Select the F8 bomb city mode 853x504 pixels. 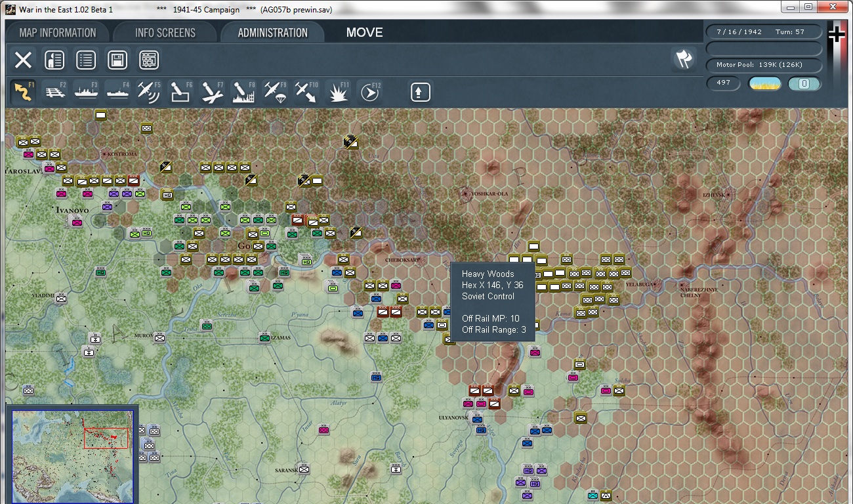coord(243,92)
